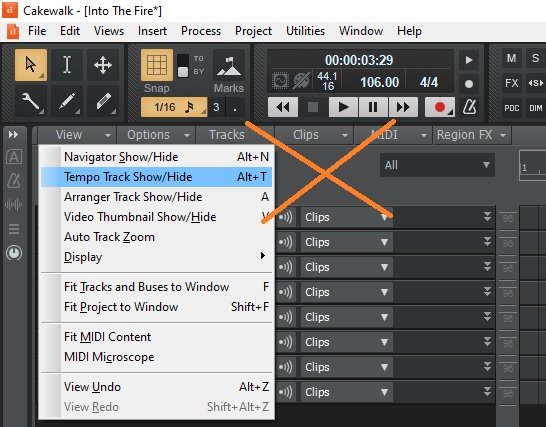This screenshot has width=546, height=427.
Task: Toggle the Snap grid button
Action: [157, 65]
